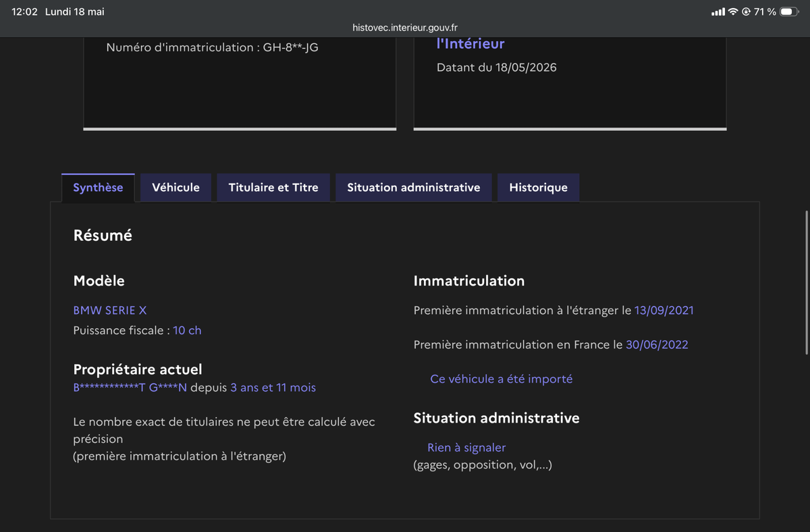Click the 3 ans et 11 mois duration
Viewport: 810px width, 532px height.
(x=273, y=388)
